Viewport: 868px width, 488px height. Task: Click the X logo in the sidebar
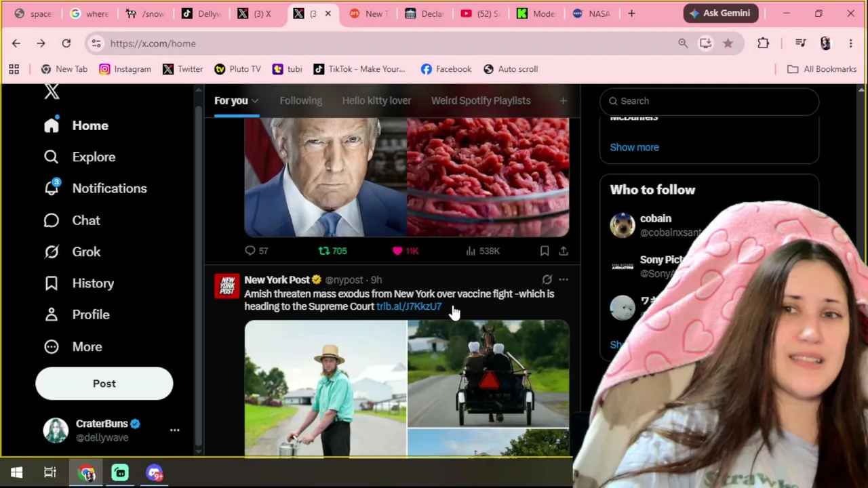point(52,92)
